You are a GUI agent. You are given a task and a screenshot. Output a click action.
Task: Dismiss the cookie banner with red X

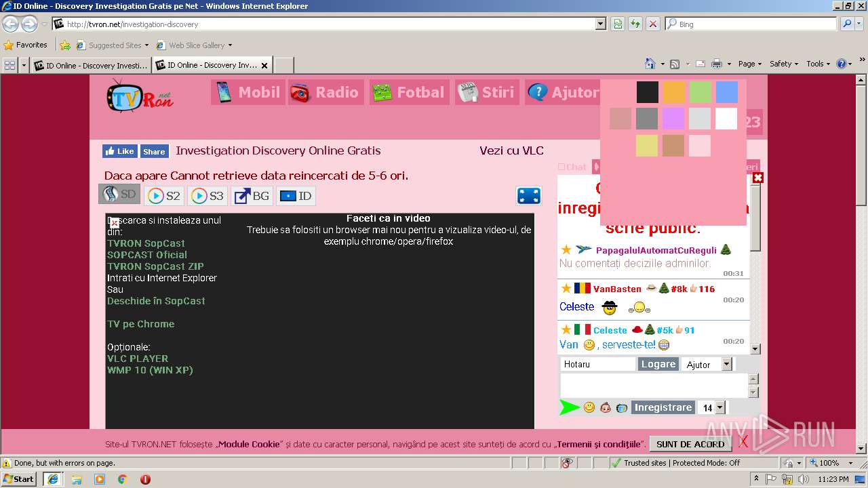tap(743, 443)
